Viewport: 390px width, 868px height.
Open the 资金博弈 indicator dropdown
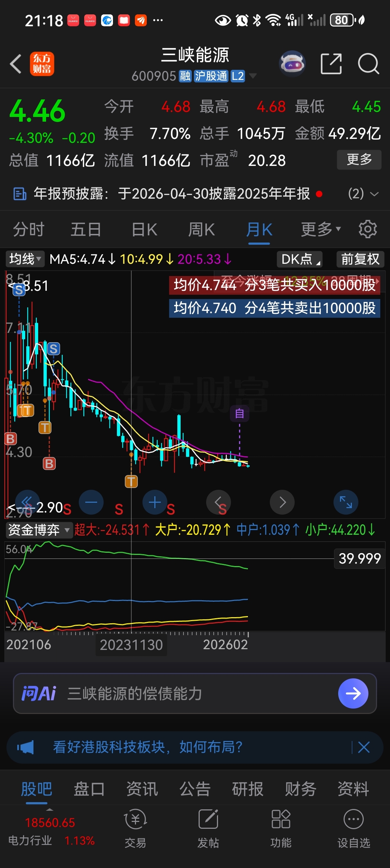[x=39, y=530]
